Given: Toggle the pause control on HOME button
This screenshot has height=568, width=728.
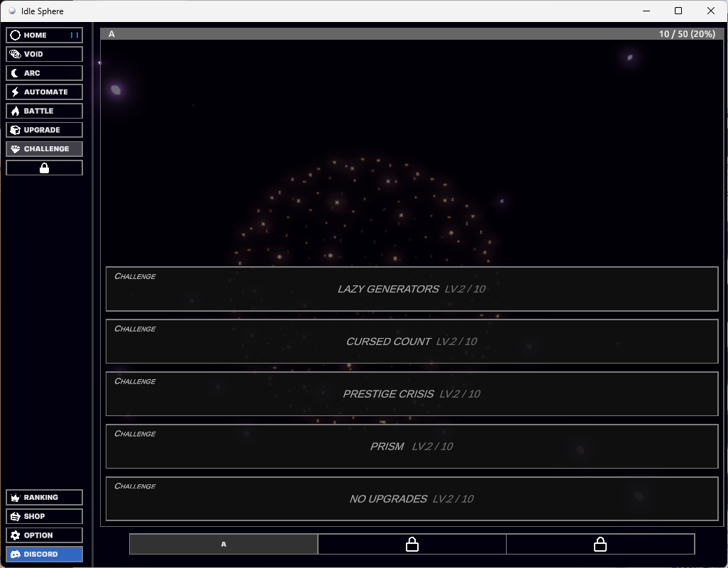Looking at the screenshot, I should (74, 34).
